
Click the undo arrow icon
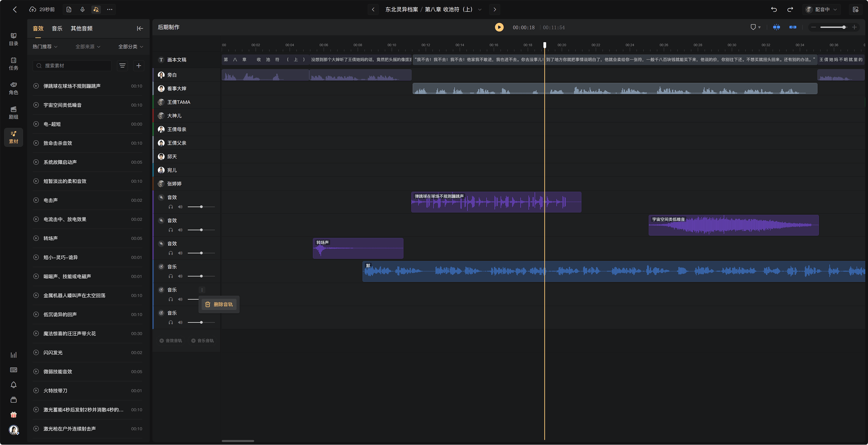point(774,9)
